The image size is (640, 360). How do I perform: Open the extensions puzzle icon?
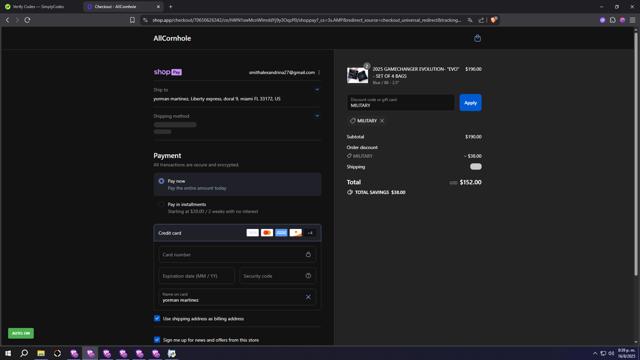(613, 20)
